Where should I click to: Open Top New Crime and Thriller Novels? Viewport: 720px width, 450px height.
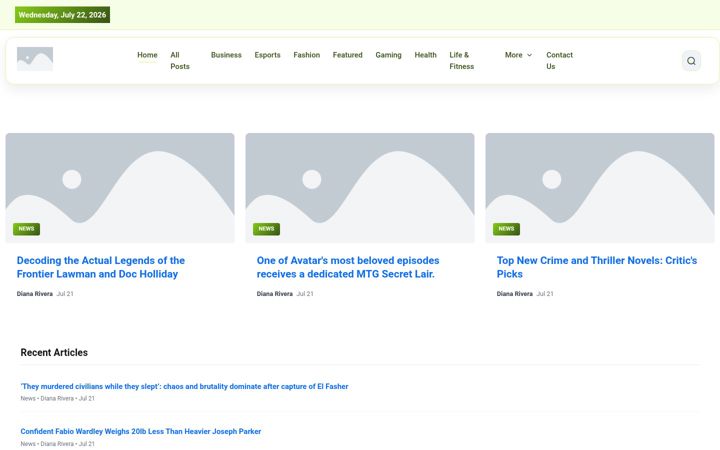[x=596, y=267]
